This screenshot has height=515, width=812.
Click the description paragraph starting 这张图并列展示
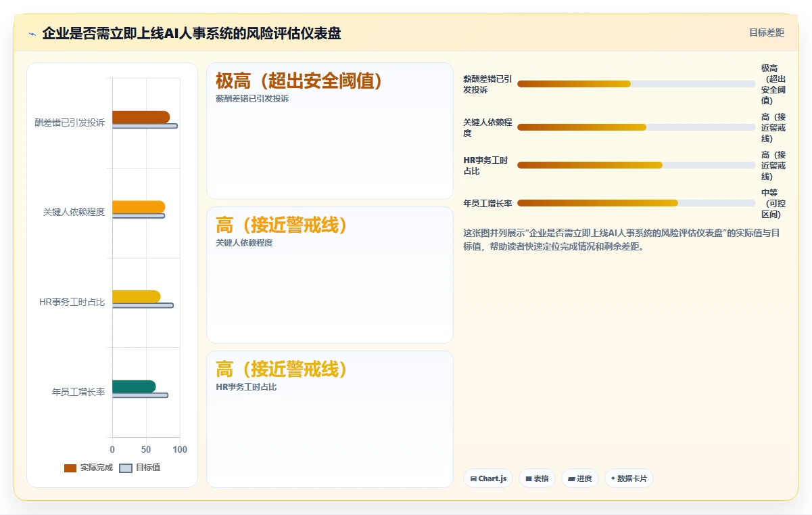[x=621, y=240]
